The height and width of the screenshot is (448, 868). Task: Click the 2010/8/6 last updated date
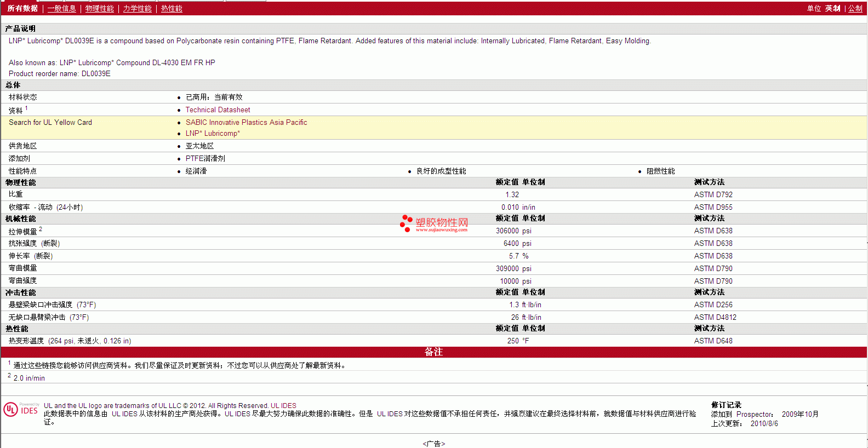point(764,423)
